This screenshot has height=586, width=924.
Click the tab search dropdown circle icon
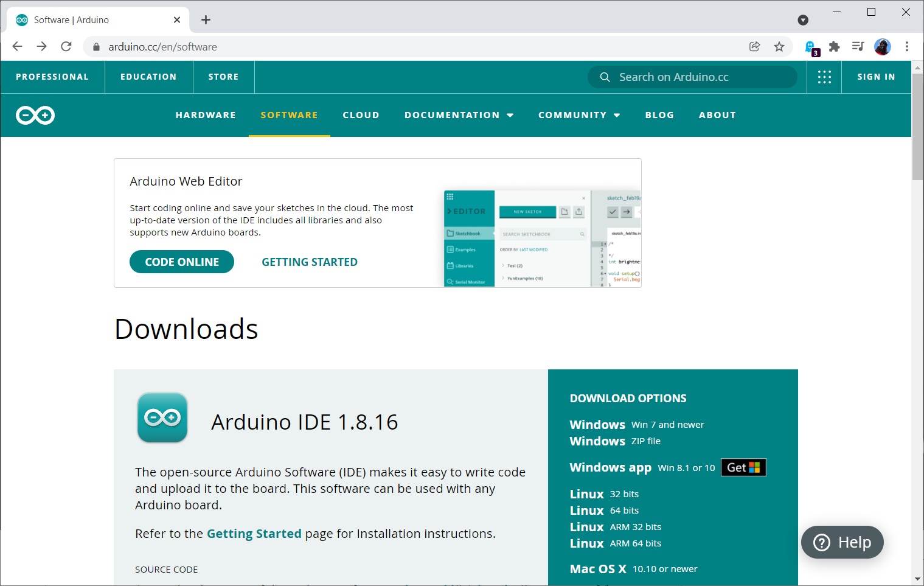(x=803, y=20)
